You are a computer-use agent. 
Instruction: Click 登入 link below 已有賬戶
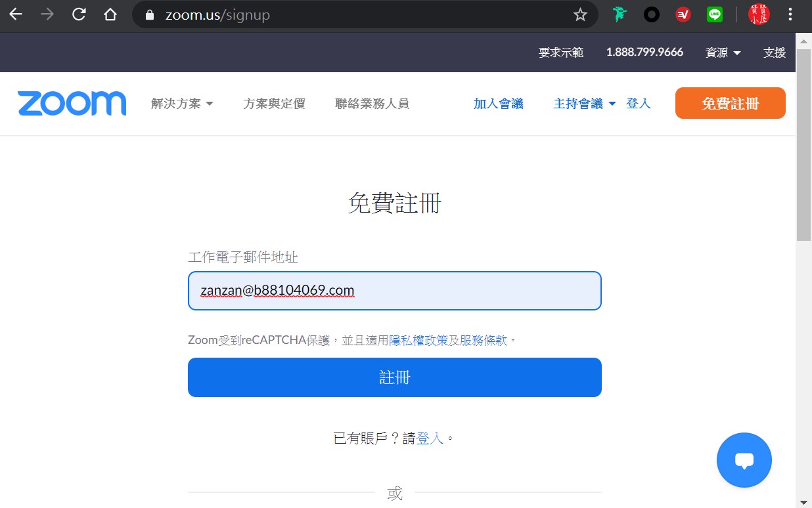[430, 438]
